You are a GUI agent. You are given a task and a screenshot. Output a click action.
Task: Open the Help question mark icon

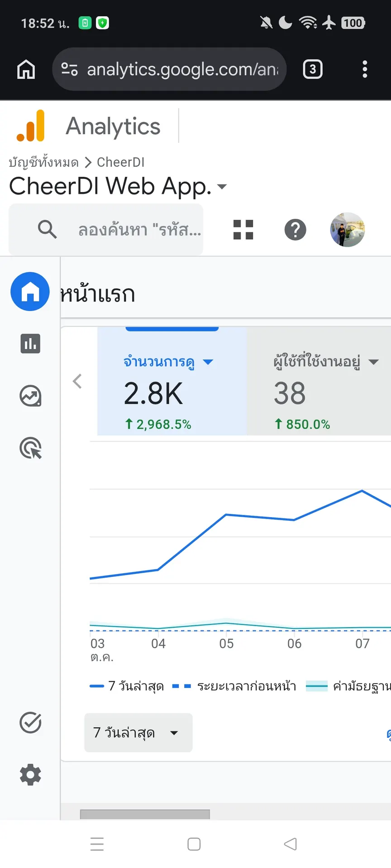pyautogui.click(x=296, y=230)
